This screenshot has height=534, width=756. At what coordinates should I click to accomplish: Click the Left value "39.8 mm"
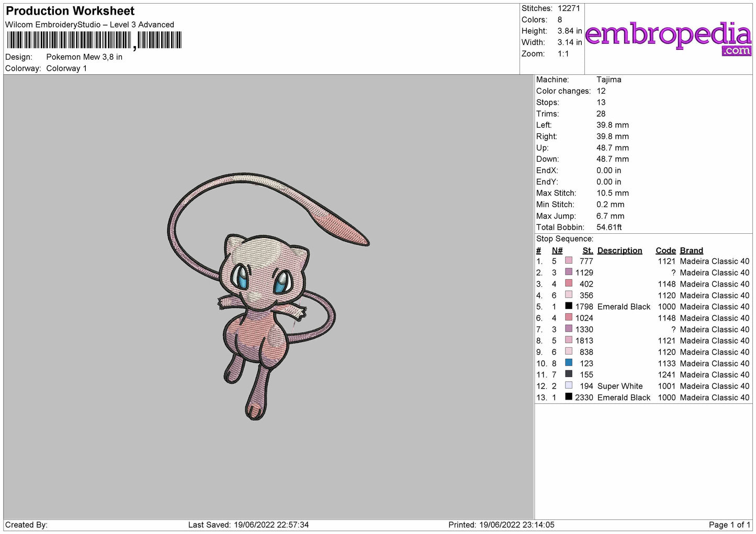613,125
